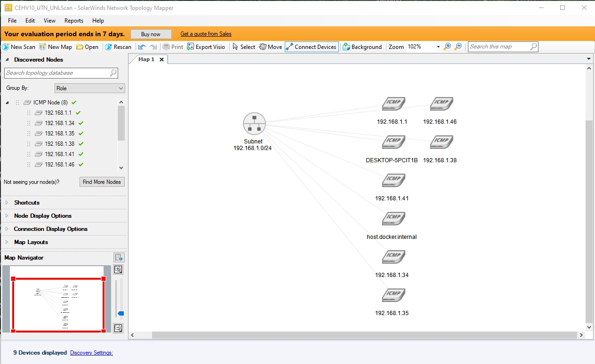Select the Subnet 192.168.1.0/24 node icon

point(254,124)
